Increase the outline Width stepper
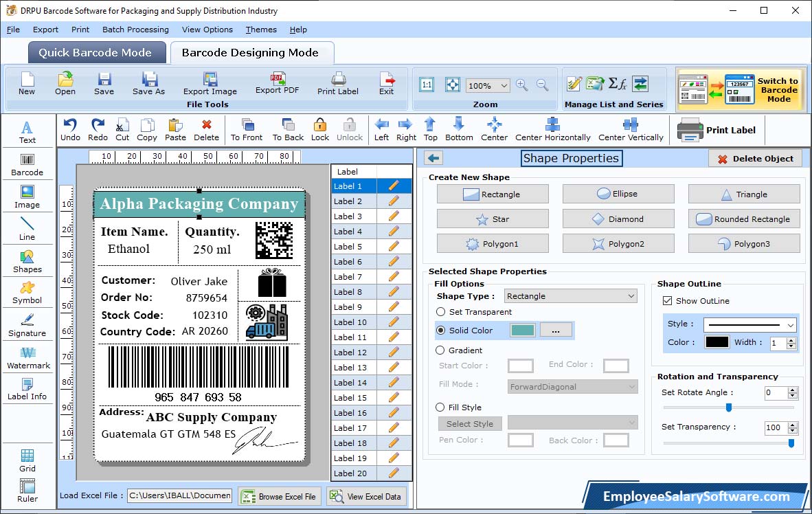 [791, 339]
